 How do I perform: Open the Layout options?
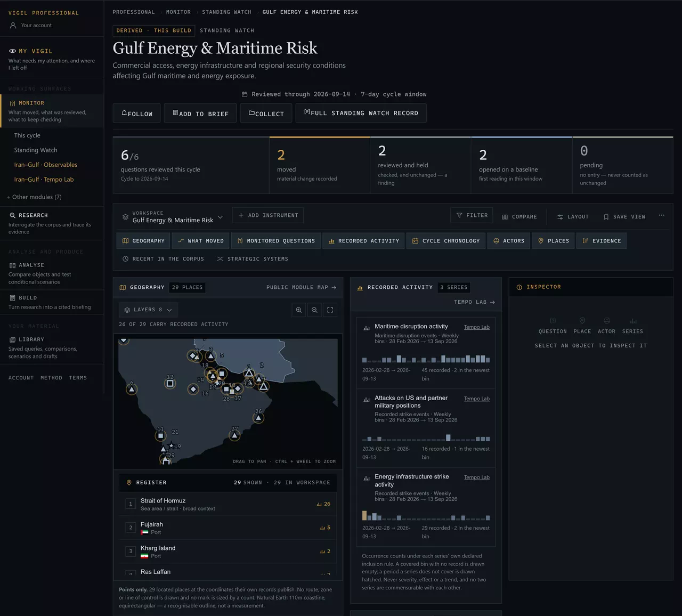(x=573, y=217)
